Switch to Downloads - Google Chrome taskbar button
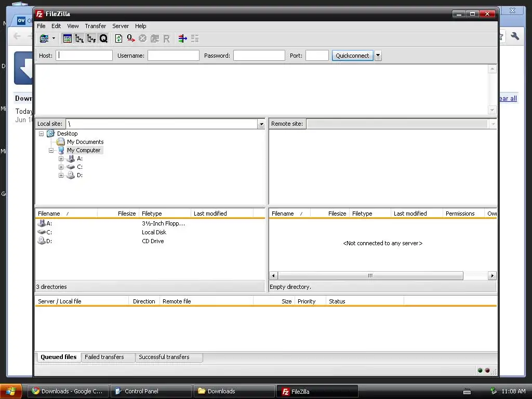 tap(68, 391)
